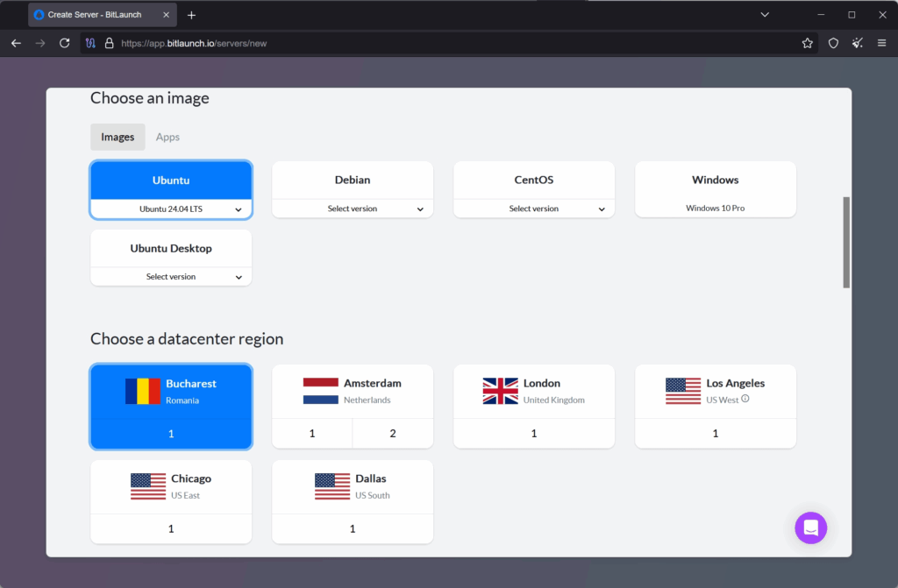898x588 pixels.
Task: Click the extensions sparkle icon
Action: (x=858, y=43)
